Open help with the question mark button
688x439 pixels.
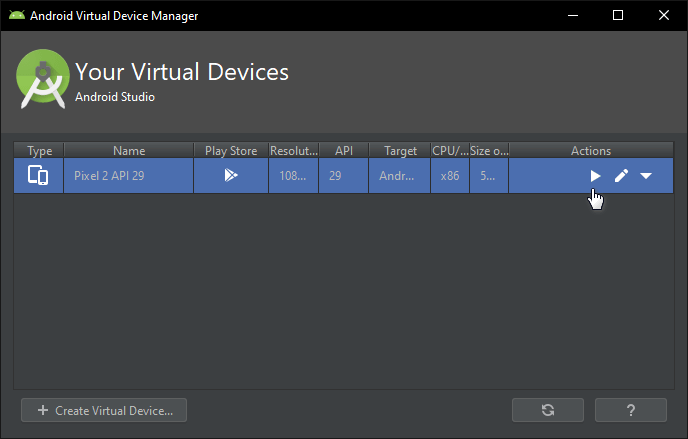pos(630,410)
